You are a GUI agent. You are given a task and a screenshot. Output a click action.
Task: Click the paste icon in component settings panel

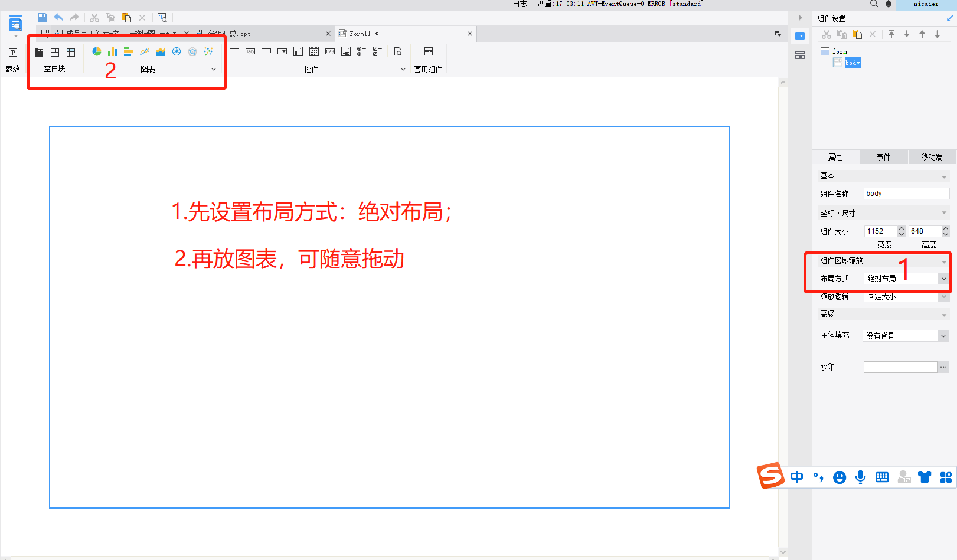(857, 34)
